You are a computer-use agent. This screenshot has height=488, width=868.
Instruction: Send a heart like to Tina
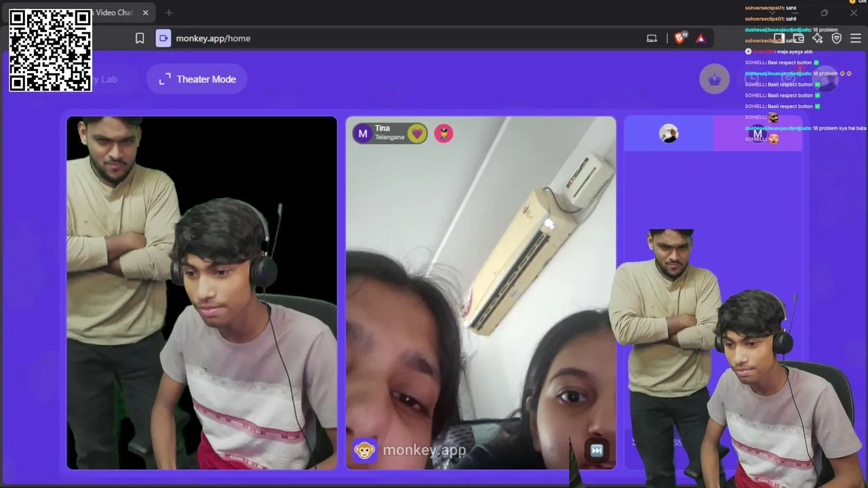click(417, 134)
